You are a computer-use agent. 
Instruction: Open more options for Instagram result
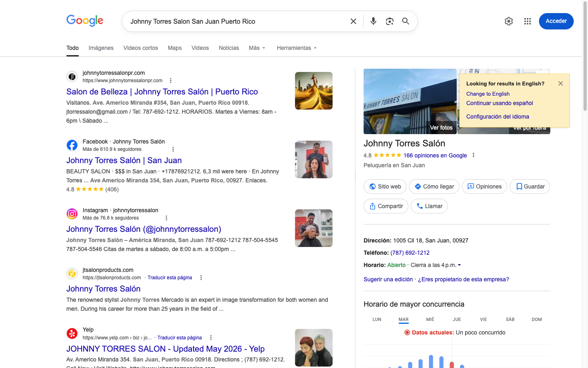166,218
